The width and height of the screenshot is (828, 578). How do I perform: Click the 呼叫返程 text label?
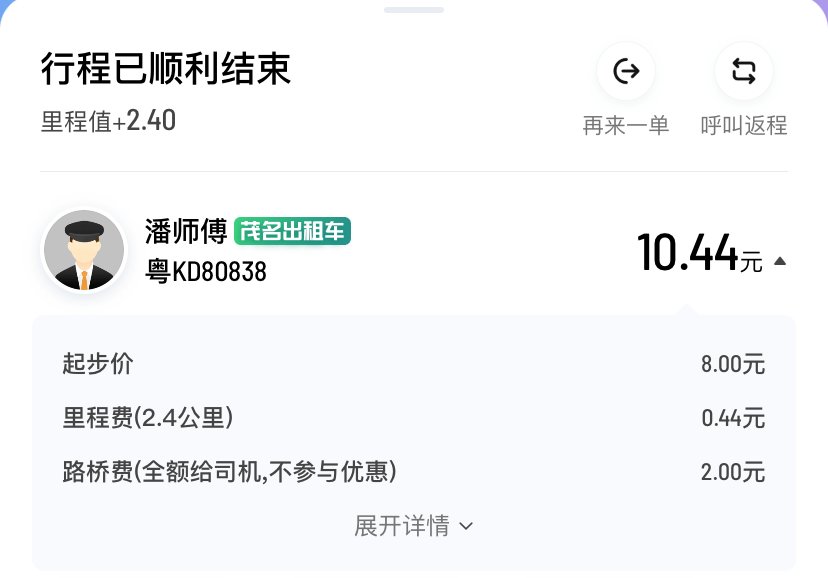(743, 126)
